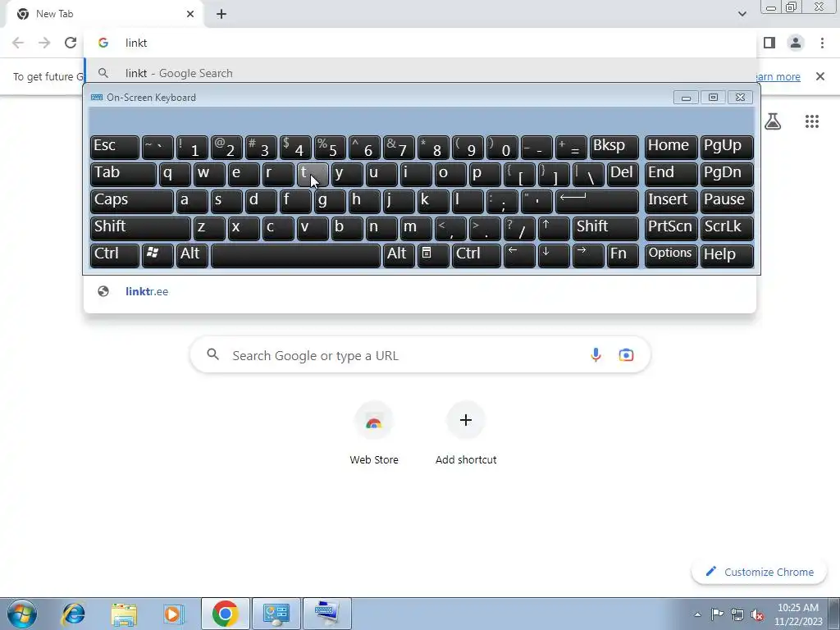This screenshot has height=630, width=840.
Task: Toggle the ScrLk key
Action: tap(727, 227)
